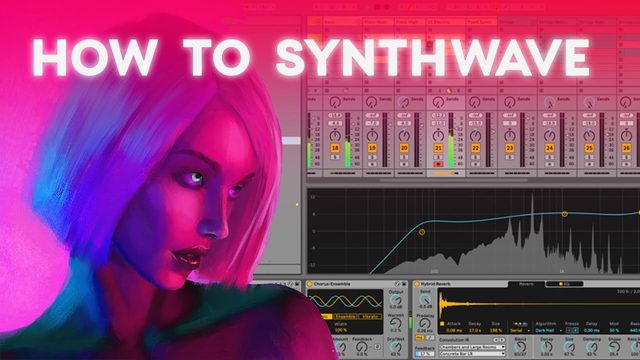
Task: Click the Hybrid Reverb Blend knob
Action: (520, 347)
